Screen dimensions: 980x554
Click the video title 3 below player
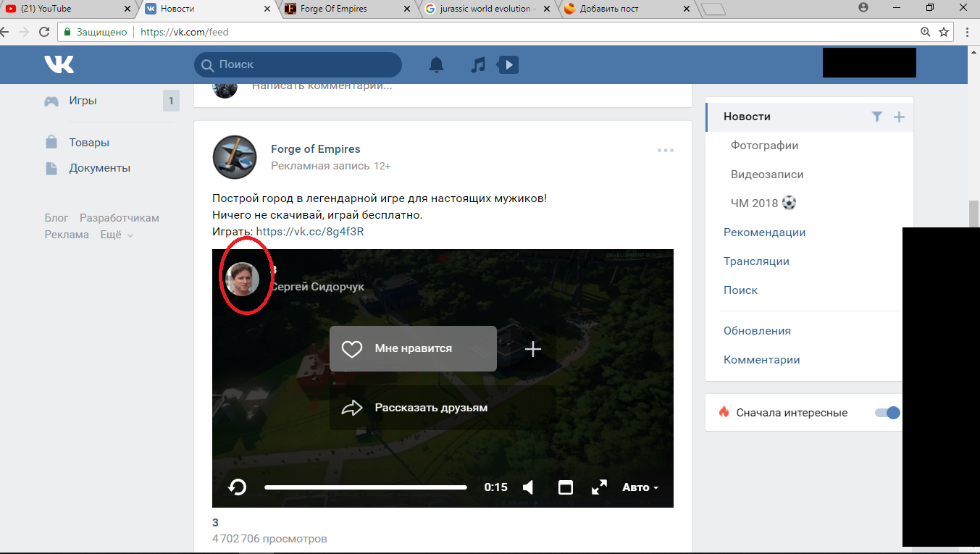[x=215, y=522]
